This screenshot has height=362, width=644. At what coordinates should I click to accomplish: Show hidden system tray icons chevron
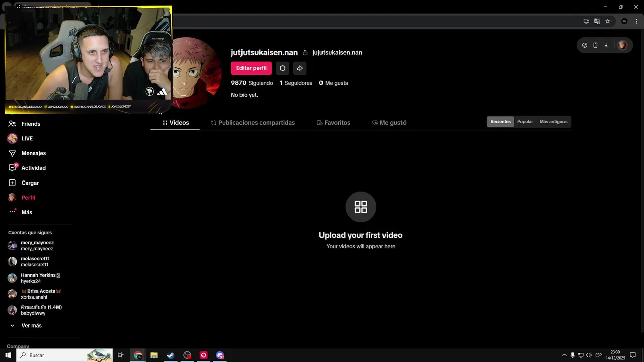(x=564, y=355)
